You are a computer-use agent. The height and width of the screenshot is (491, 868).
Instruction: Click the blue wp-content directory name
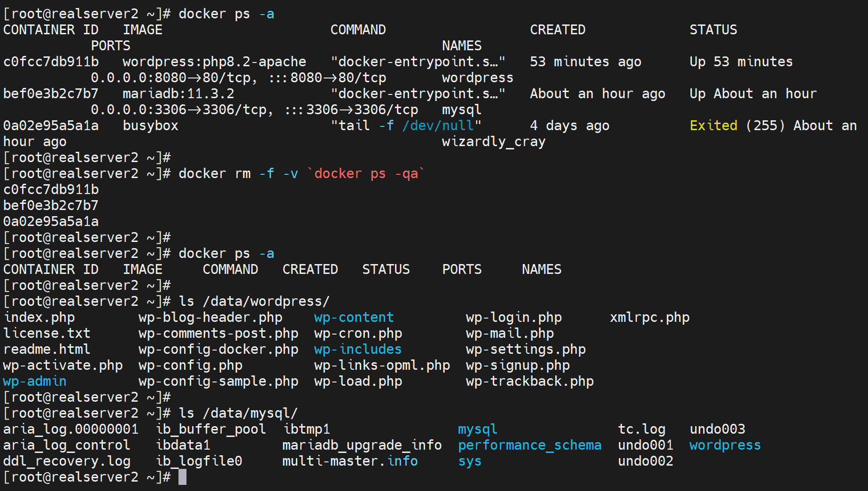(x=353, y=318)
